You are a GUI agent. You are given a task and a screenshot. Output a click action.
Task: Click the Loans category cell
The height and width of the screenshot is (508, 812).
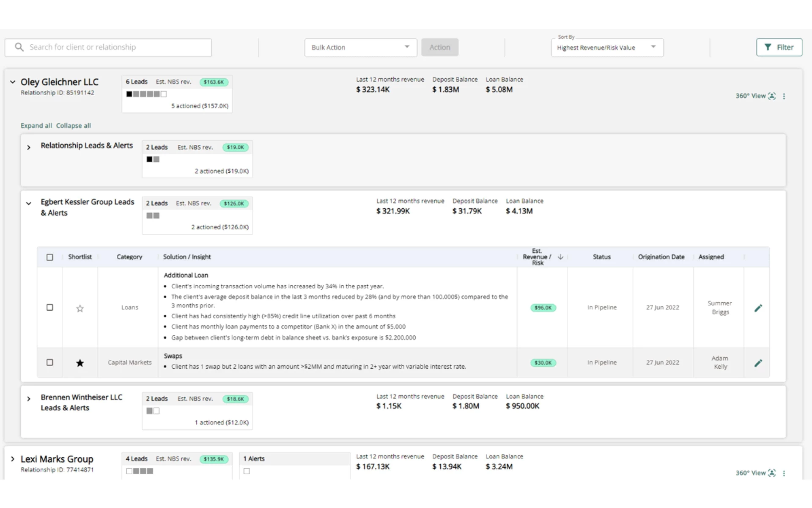pyautogui.click(x=129, y=307)
